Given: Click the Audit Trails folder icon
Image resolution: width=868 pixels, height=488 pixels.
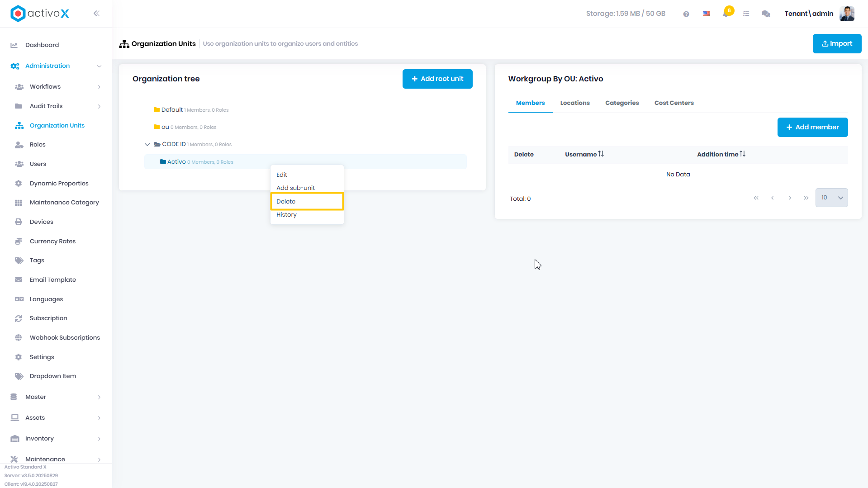Looking at the screenshot, I should (19, 106).
